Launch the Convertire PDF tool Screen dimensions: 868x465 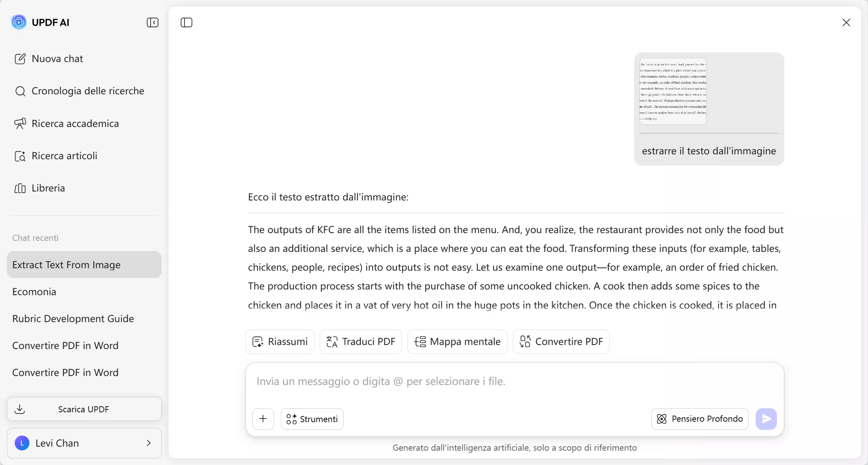coord(561,341)
